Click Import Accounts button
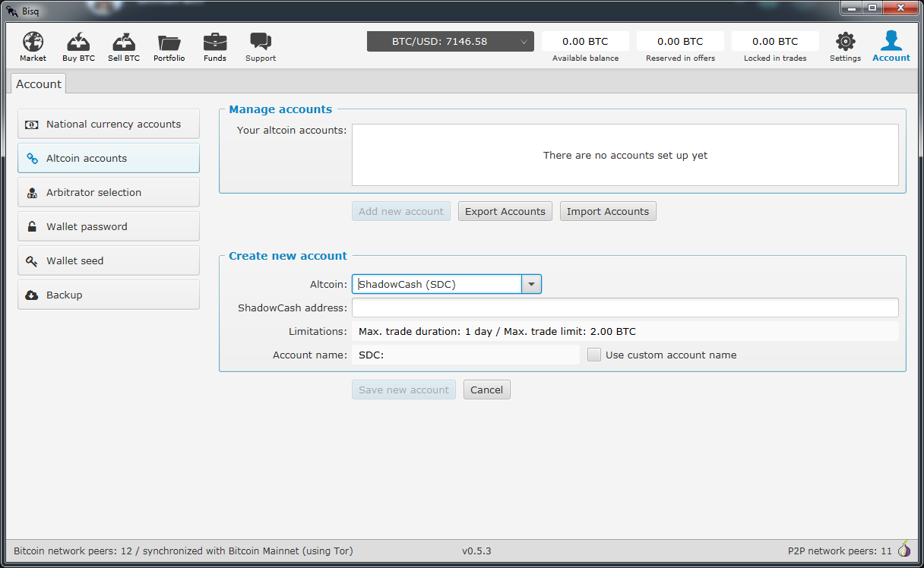 coord(608,211)
